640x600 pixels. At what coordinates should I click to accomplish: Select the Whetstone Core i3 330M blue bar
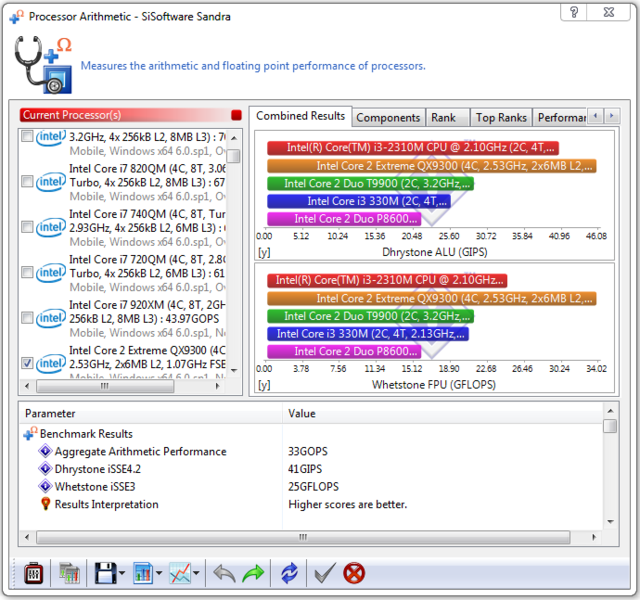point(368,334)
